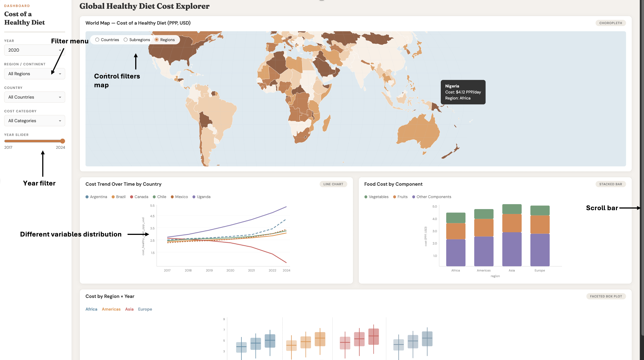Select the Countries radio button
This screenshot has height=360, width=644.
click(x=97, y=40)
